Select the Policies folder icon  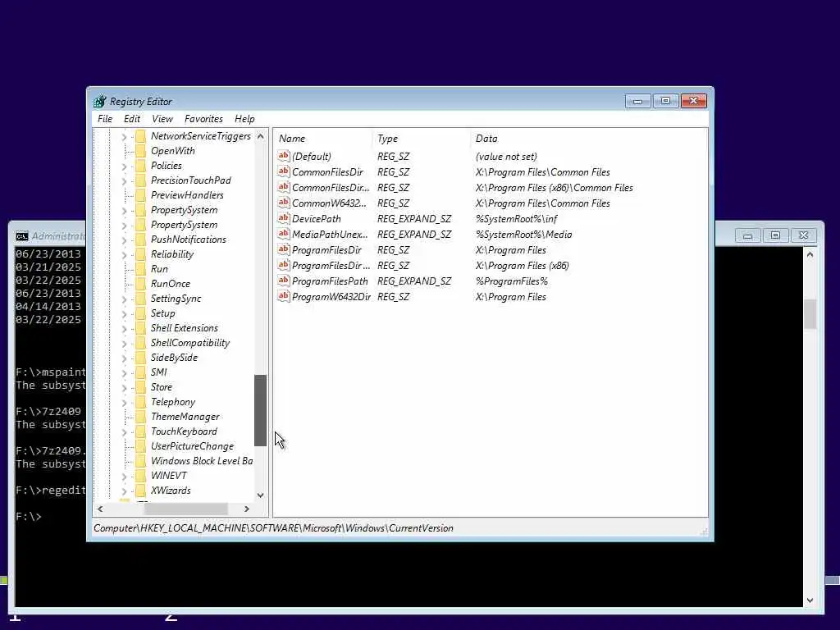(x=140, y=166)
